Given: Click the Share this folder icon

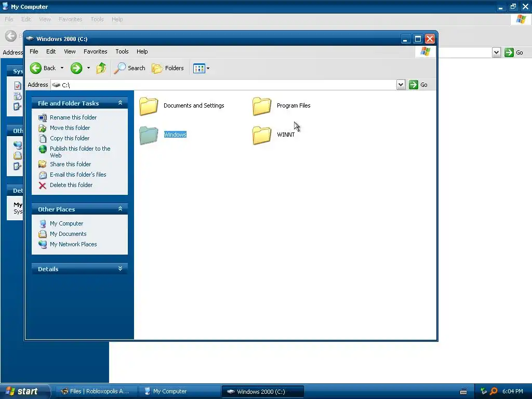Looking at the screenshot, I should (43, 165).
